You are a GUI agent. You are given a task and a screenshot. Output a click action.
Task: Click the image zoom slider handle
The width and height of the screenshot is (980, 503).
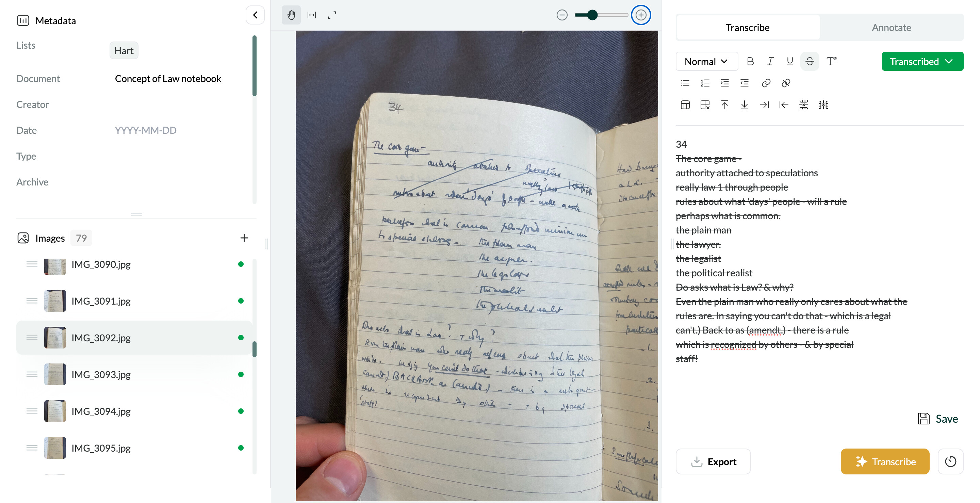coord(592,15)
